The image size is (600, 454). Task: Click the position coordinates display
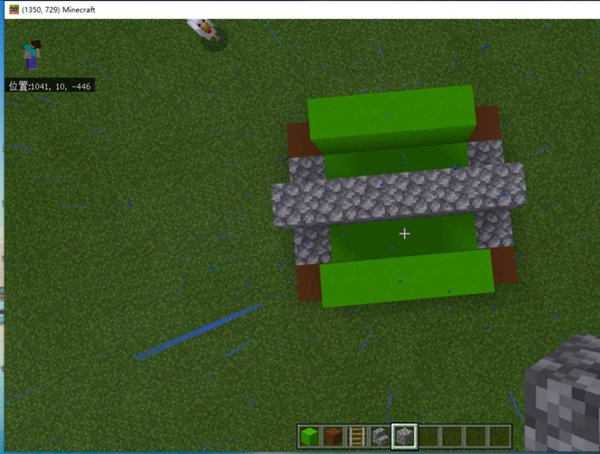(50, 86)
